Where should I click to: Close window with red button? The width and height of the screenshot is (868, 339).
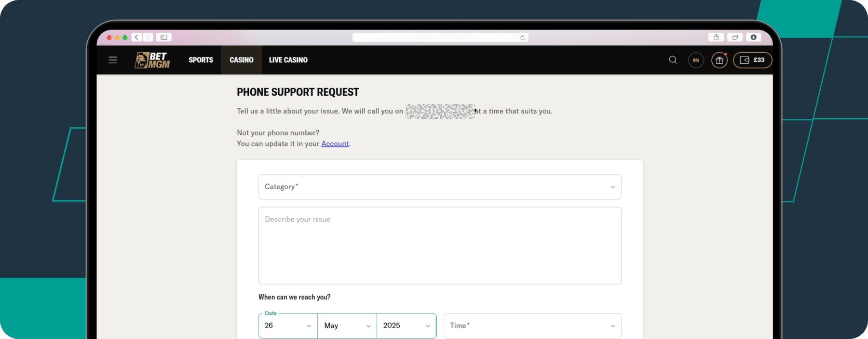pyautogui.click(x=109, y=37)
